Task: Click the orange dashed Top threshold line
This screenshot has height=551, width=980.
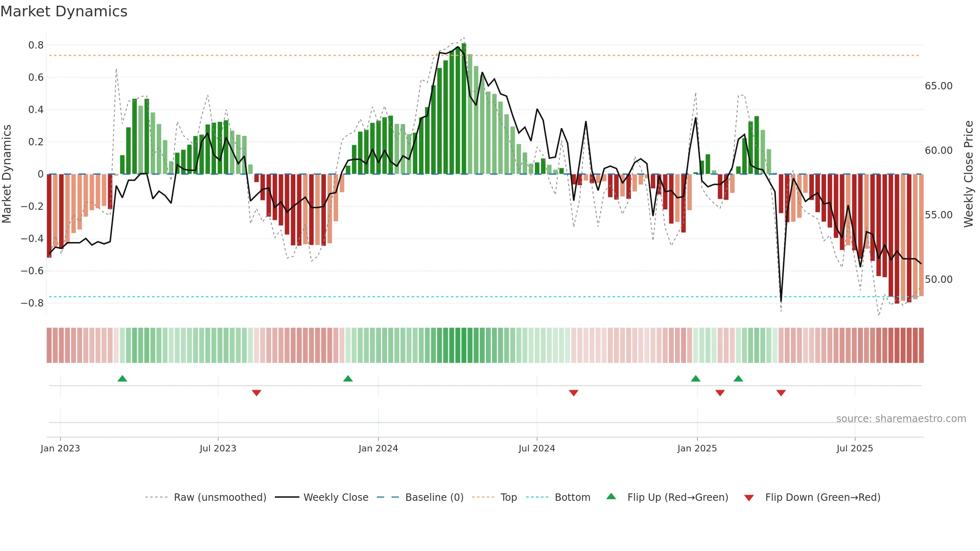Action: click(484, 55)
